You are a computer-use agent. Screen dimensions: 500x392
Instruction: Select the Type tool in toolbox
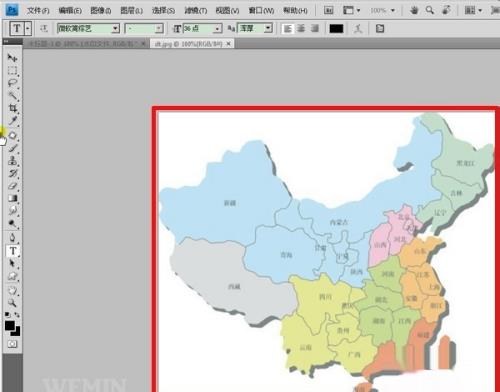click(x=13, y=251)
